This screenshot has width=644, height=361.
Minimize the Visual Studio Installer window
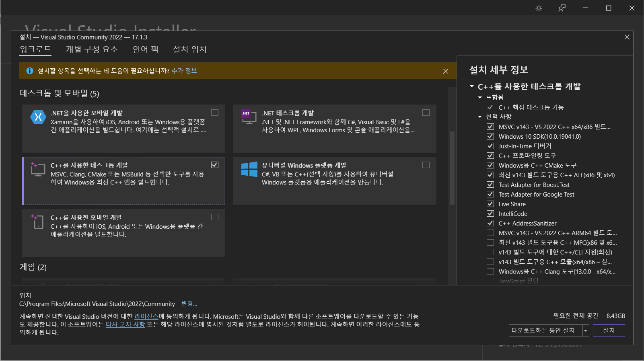[x=585, y=8]
